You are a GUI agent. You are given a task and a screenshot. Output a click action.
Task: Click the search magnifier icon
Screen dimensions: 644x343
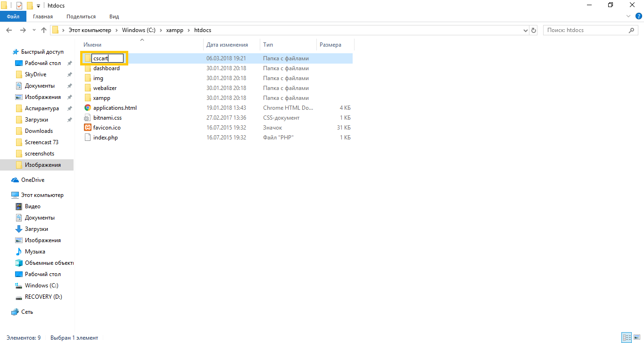(x=632, y=30)
